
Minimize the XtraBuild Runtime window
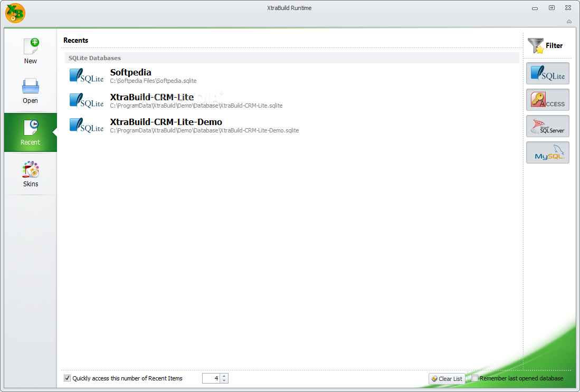click(535, 8)
